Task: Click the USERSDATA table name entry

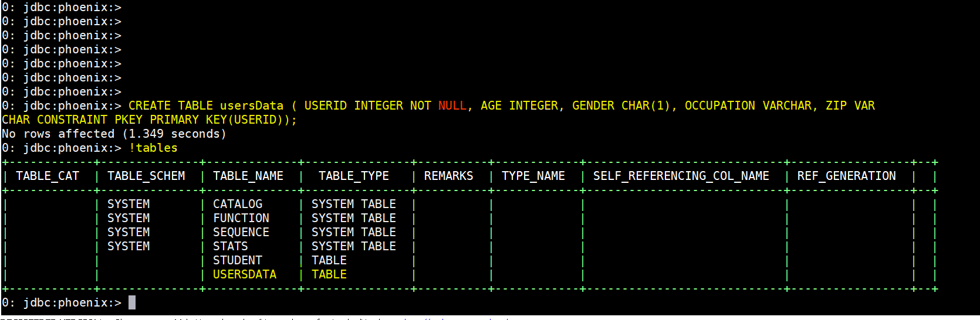Action: [x=244, y=274]
